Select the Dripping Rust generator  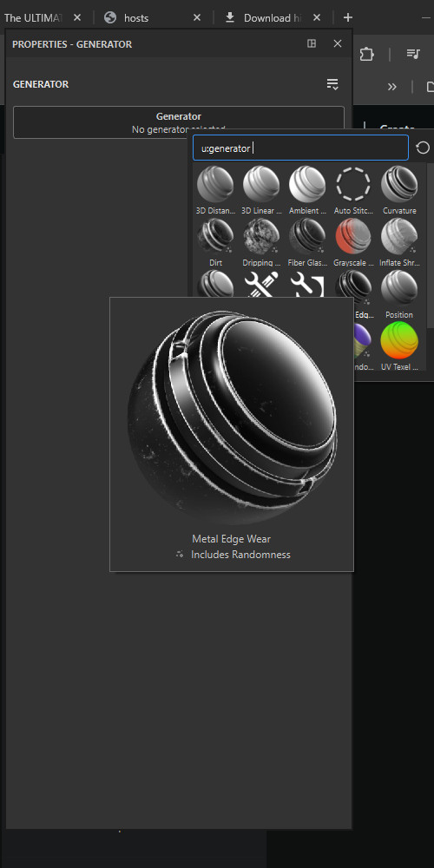(261, 236)
